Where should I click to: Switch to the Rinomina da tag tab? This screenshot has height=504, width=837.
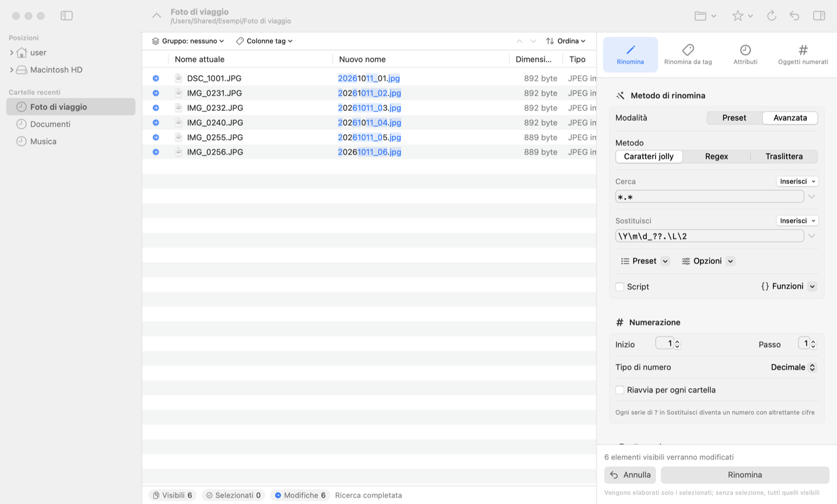click(688, 54)
